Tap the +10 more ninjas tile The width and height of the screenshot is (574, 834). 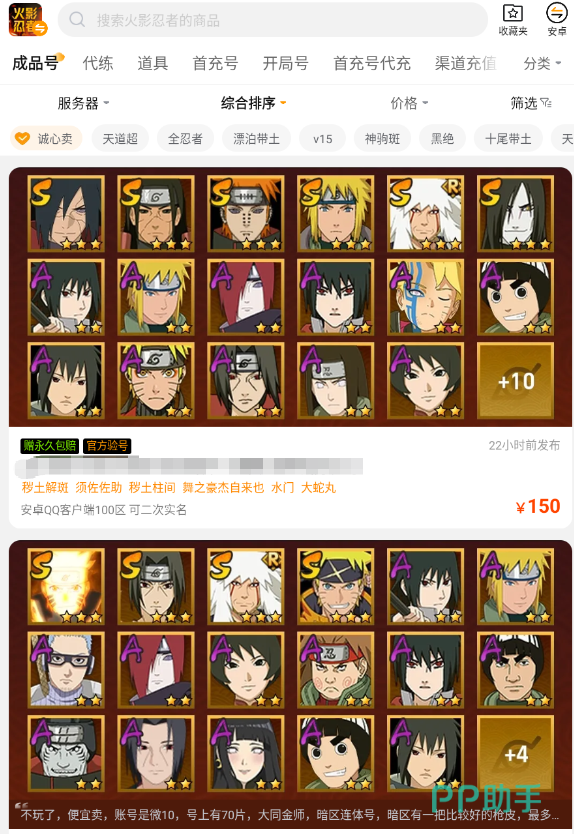(x=515, y=380)
